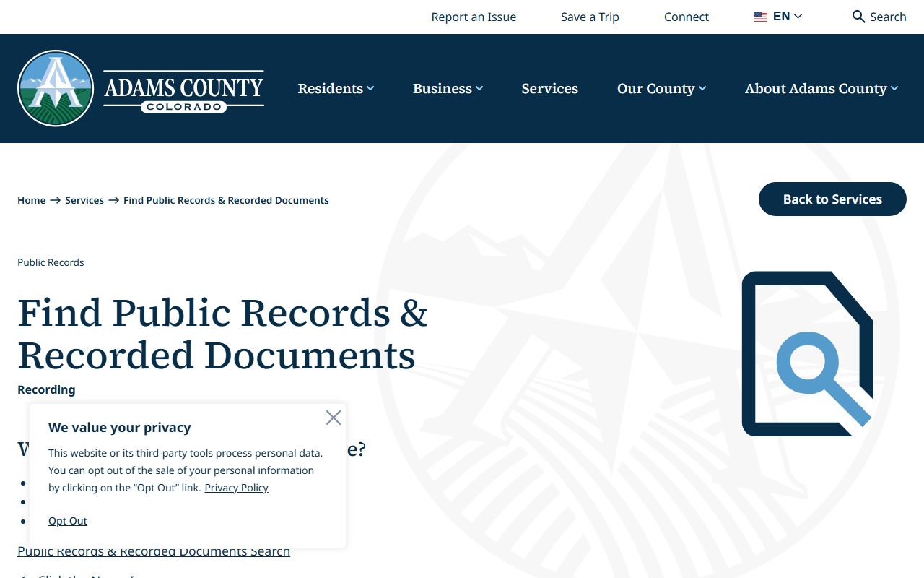Click the Recording label under heading
This screenshot has height=578, width=924.
tap(46, 389)
